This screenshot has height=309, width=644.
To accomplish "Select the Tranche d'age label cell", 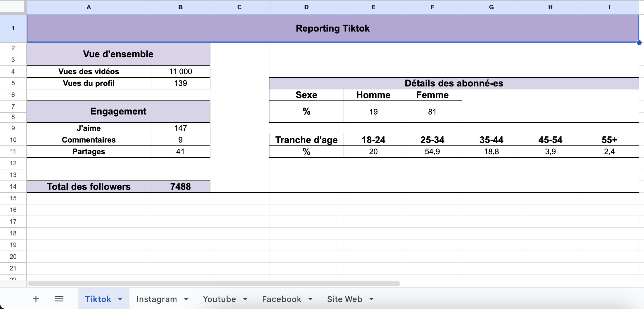I will tap(307, 140).
